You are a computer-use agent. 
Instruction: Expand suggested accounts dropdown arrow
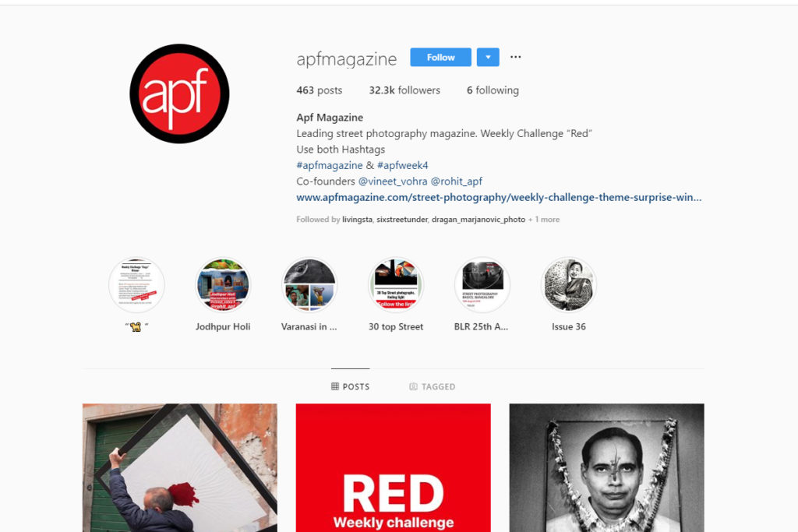pyautogui.click(x=488, y=57)
